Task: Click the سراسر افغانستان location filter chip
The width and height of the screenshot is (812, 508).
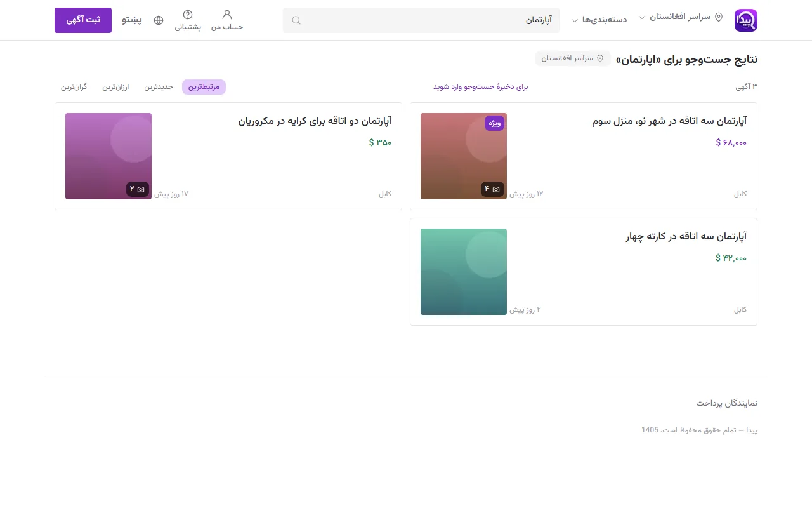Action: pyautogui.click(x=573, y=58)
